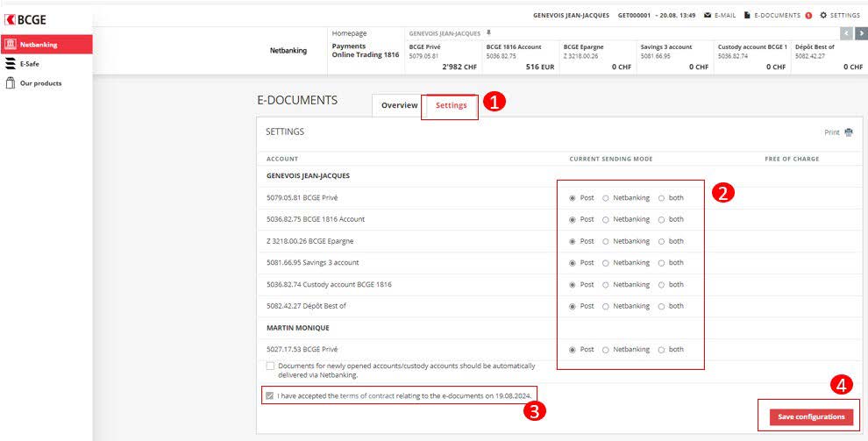The width and height of the screenshot is (868, 441).
Task: Click the envelope icon by E-MAIL
Action: (x=708, y=16)
